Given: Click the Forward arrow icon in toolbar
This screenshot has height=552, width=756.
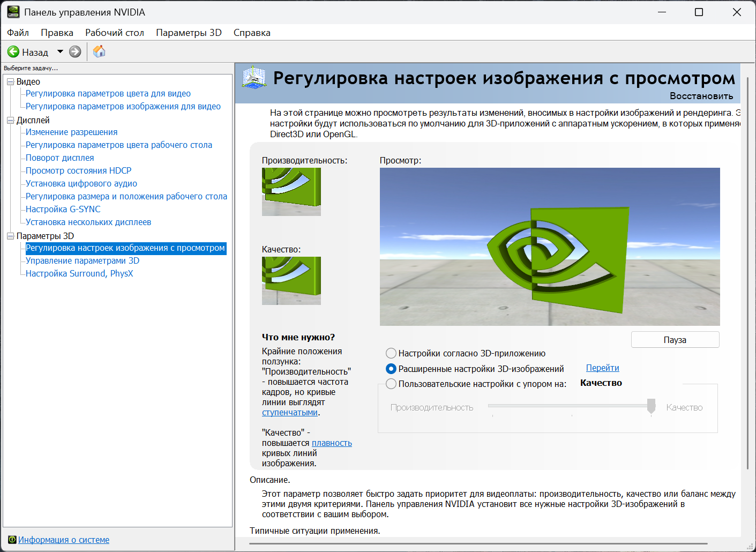Looking at the screenshot, I should point(75,52).
